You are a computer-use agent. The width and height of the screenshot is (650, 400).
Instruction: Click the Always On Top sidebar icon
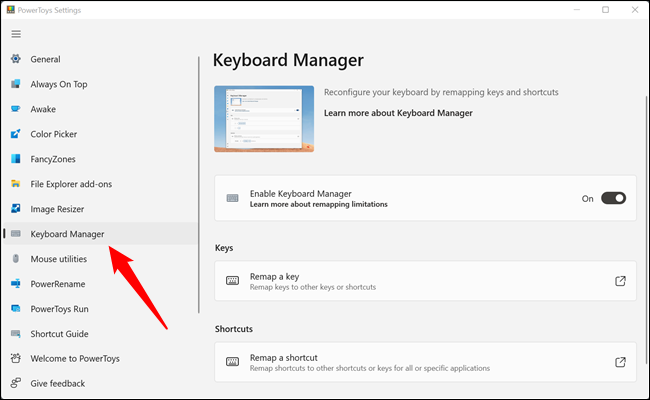point(16,84)
